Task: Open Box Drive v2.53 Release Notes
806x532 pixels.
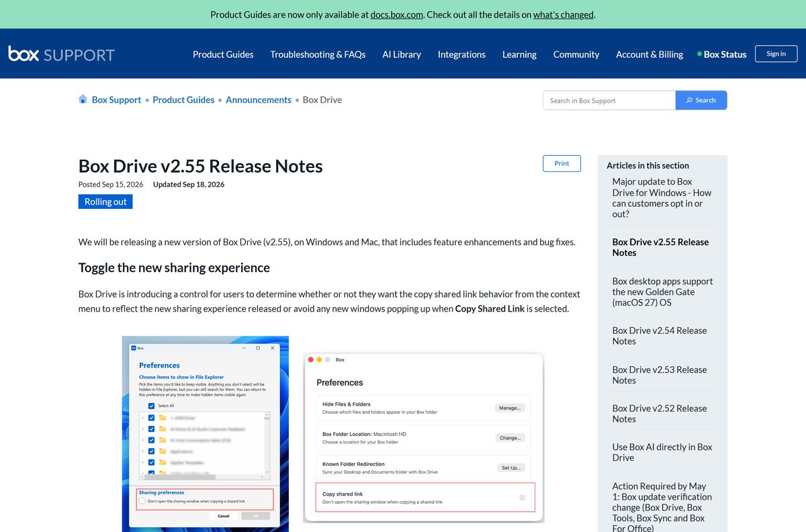Action: [660, 375]
